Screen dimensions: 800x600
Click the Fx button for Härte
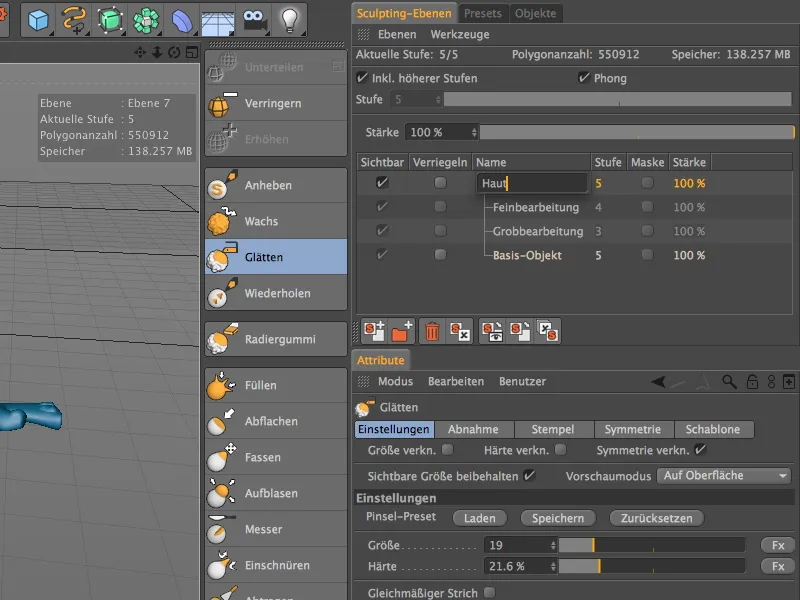(778, 566)
